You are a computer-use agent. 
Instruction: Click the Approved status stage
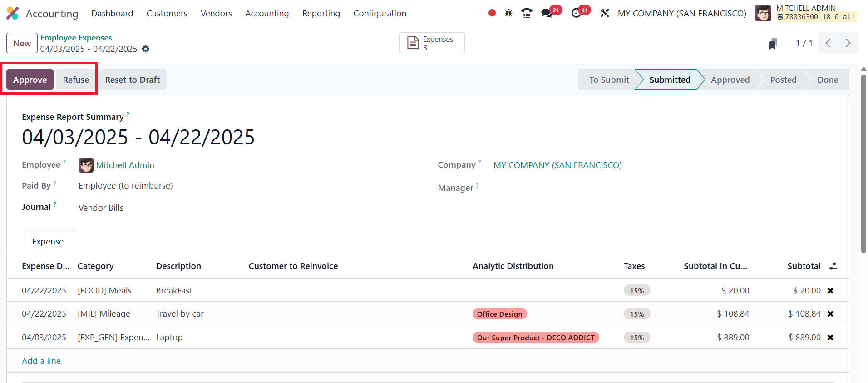click(730, 80)
